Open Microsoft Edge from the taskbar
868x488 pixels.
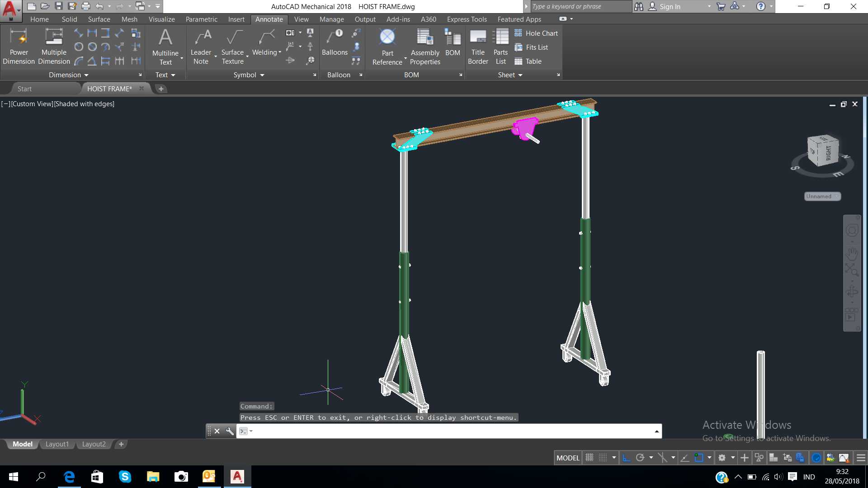click(69, 477)
